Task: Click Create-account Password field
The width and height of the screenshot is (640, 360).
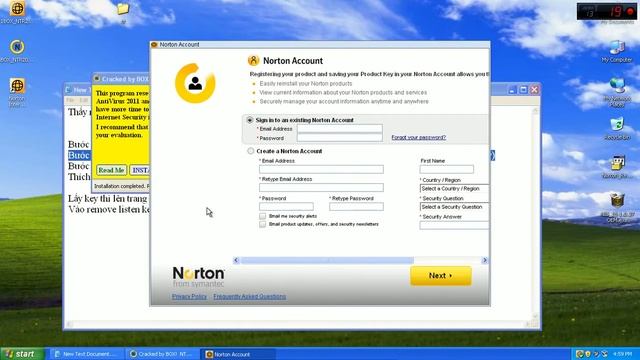Action: 286,207
